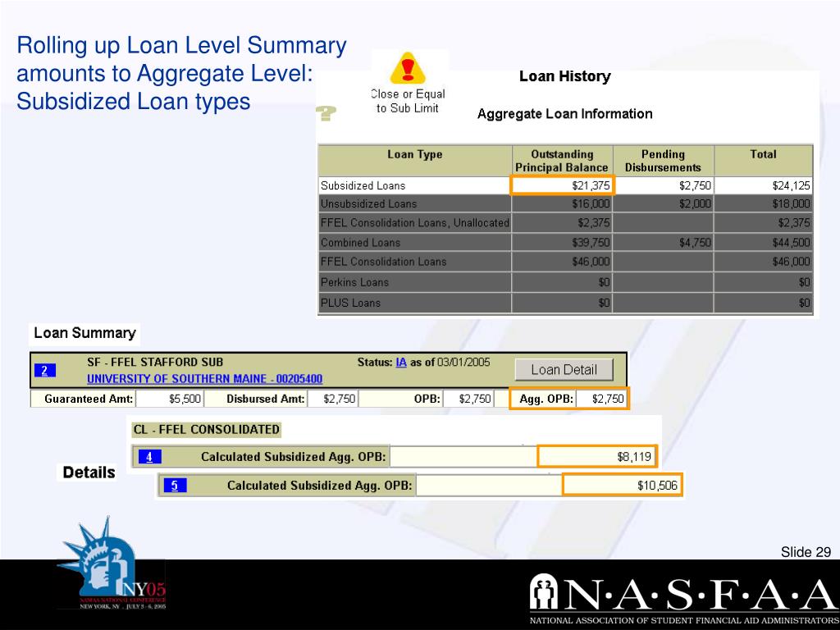Open loan number 5 badge
840x630 pixels.
[176, 486]
